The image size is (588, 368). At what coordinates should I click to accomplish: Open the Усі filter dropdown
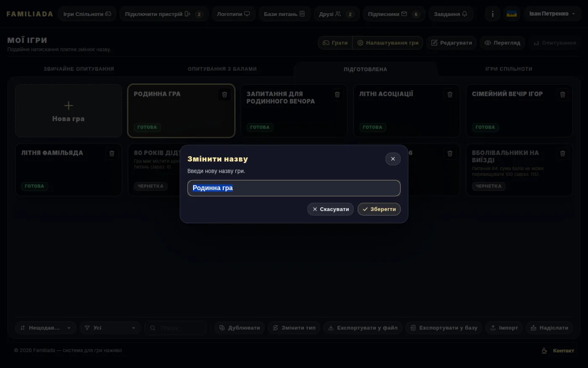110,328
